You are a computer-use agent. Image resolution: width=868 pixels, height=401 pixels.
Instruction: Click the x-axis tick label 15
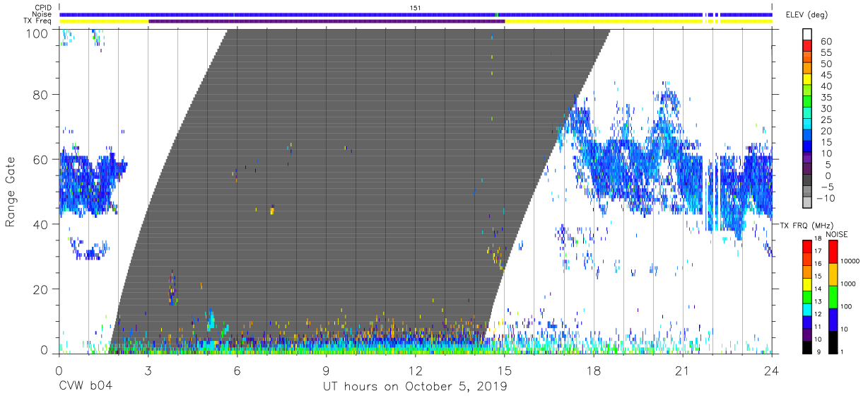point(504,371)
